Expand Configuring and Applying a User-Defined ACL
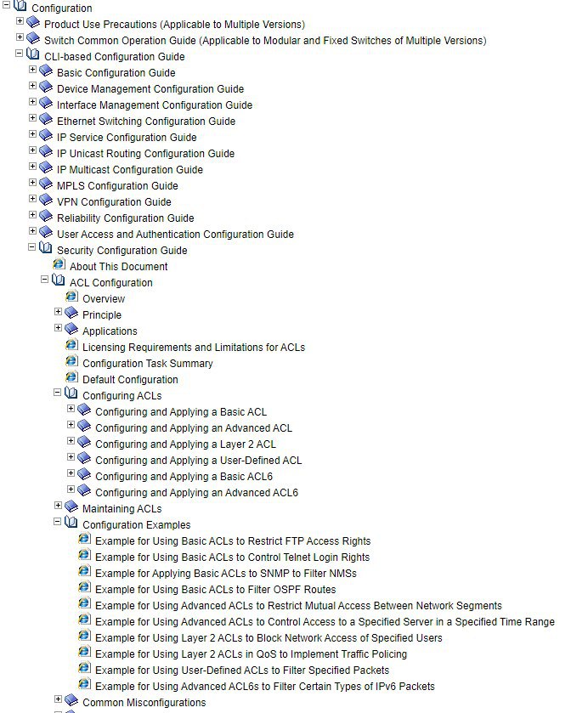Screen dimensions: 588x713 (x=71, y=456)
